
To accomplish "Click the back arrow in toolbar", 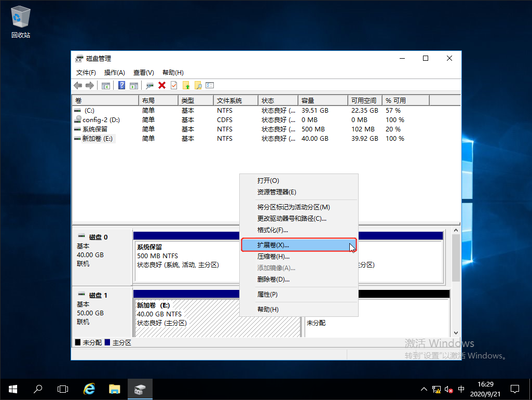I will click(x=78, y=86).
